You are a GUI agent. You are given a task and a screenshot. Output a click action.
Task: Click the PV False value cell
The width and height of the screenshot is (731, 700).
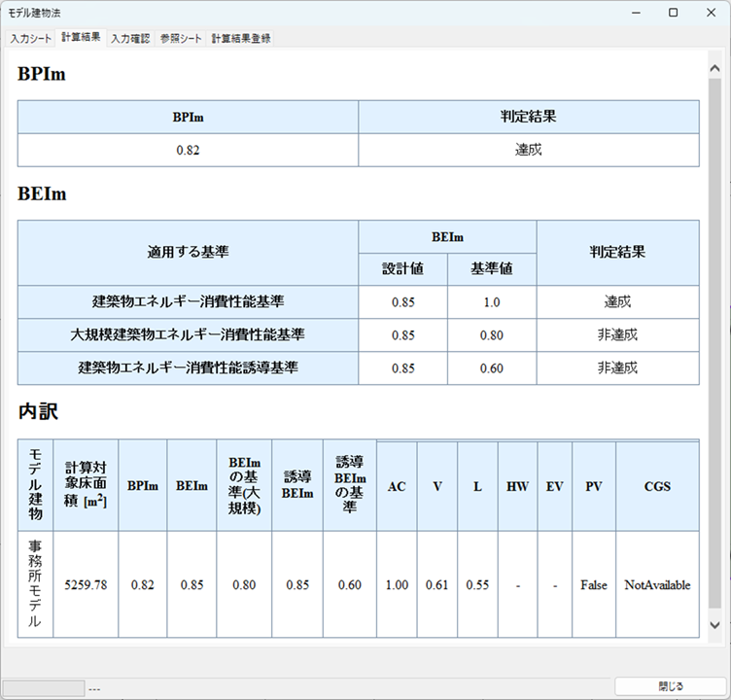(x=594, y=585)
